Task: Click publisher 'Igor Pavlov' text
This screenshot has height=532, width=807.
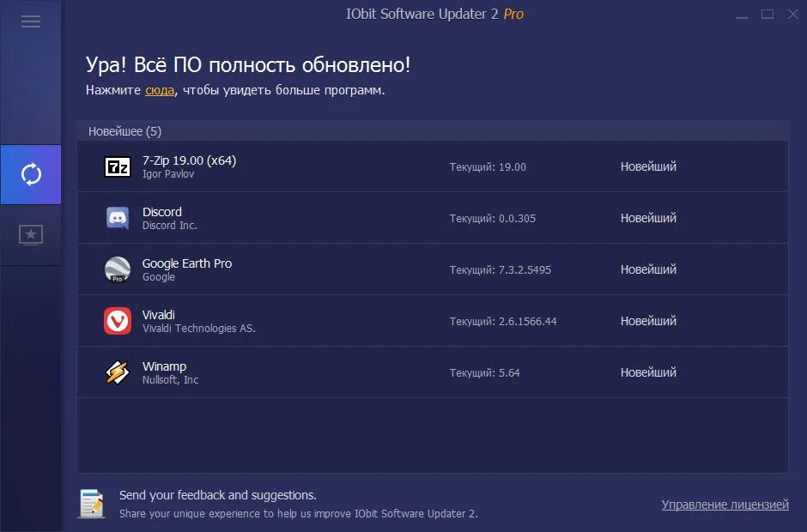Action: (168, 174)
